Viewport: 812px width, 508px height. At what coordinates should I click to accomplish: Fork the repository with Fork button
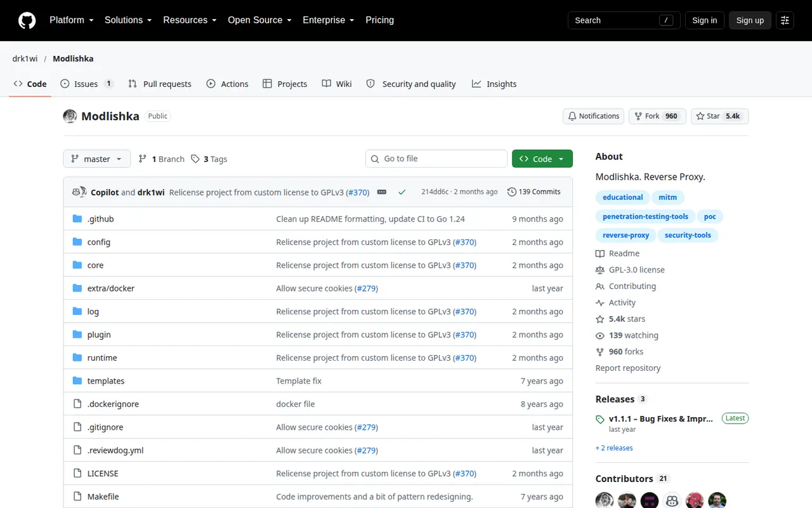tap(657, 116)
